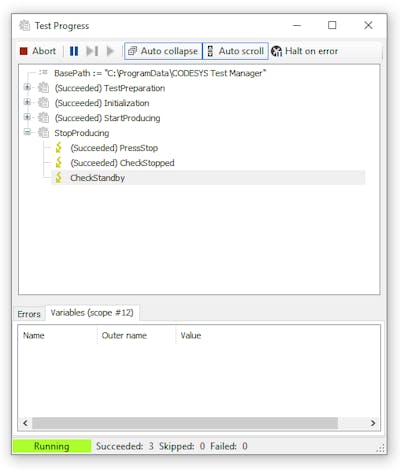Click the StopProducing test case icon
Screen dimensions: 400x470
43,133
